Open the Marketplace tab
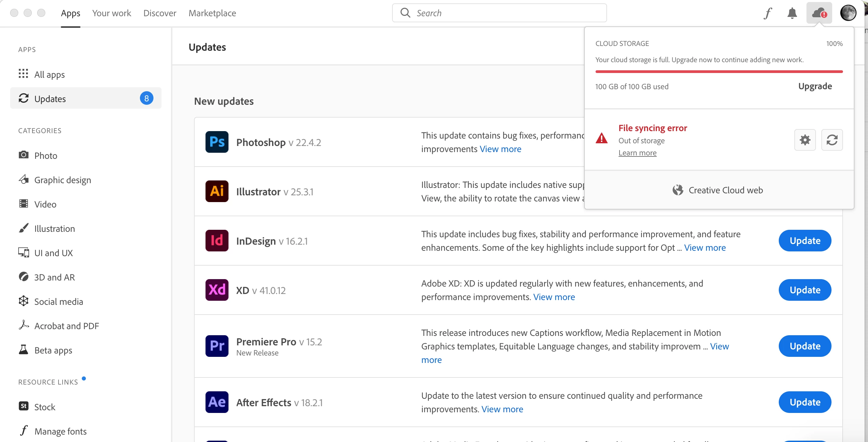This screenshot has width=868, height=442. (x=212, y=13)
